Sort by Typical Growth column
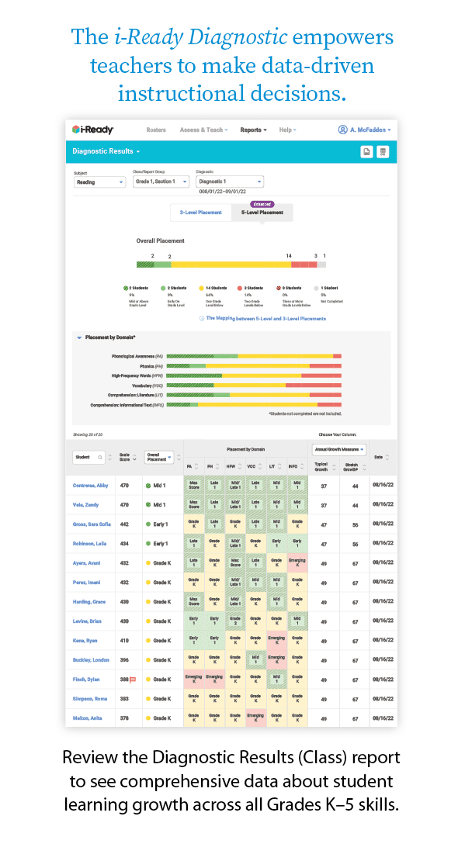465x868 pixels. pyautogui.click(x=335, y=467)
